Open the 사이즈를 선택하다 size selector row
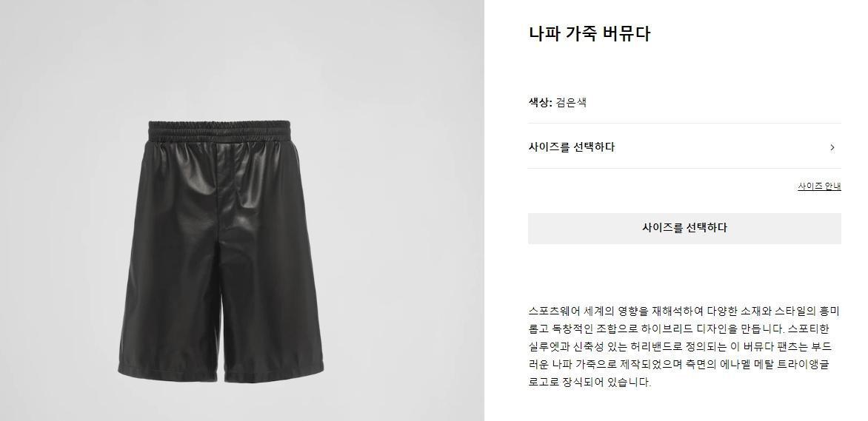The height and width of the screenshot is (421, 868). click(684, 146)
